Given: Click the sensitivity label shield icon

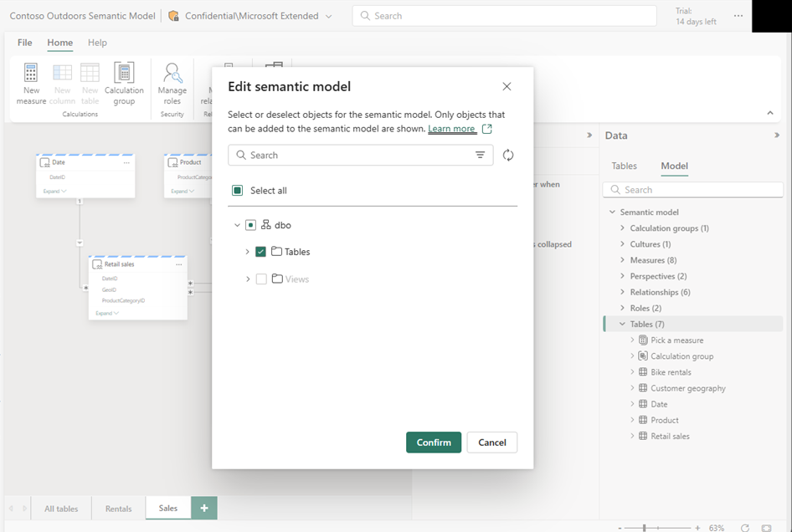Looking at the screenshot, I should pyautogui.click(x=173, y=16).
